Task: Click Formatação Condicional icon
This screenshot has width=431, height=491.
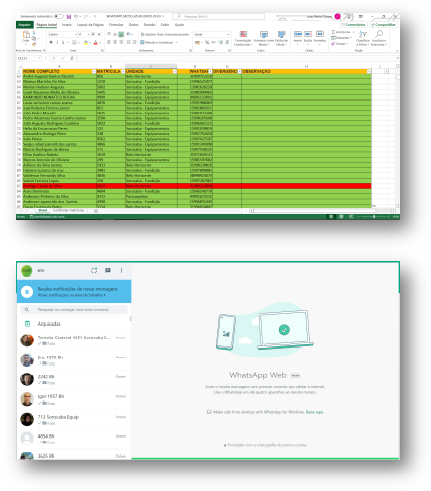Action: (243, 34)
